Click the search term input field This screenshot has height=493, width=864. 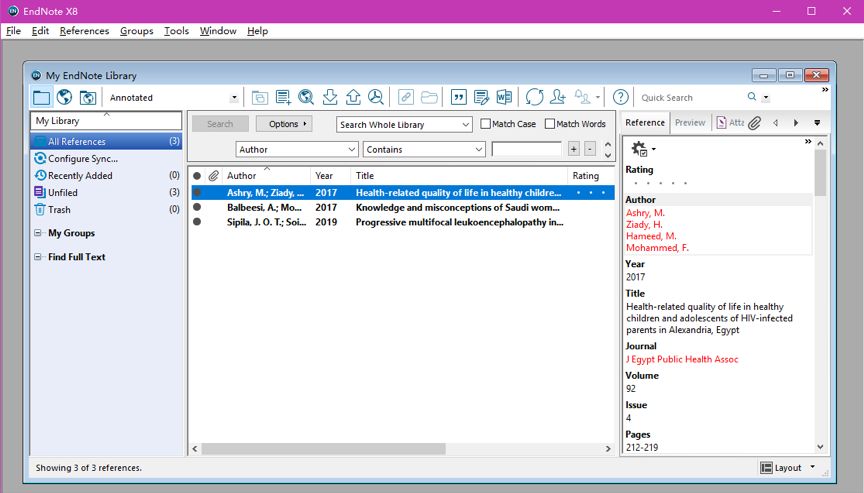coord(526,149)
